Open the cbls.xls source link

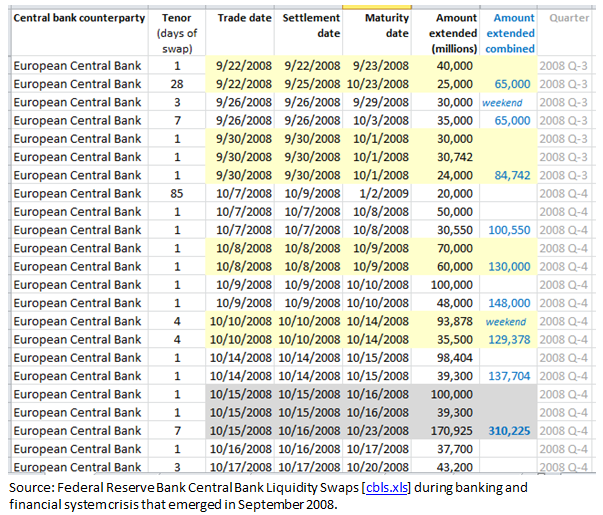pyautogui.click(x=386, y=488)
